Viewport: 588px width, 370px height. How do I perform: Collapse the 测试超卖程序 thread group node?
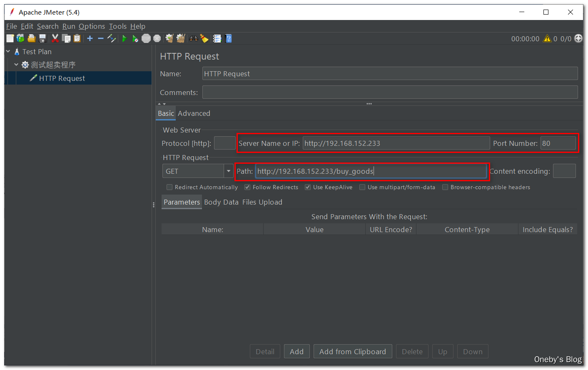pos(16,65)
